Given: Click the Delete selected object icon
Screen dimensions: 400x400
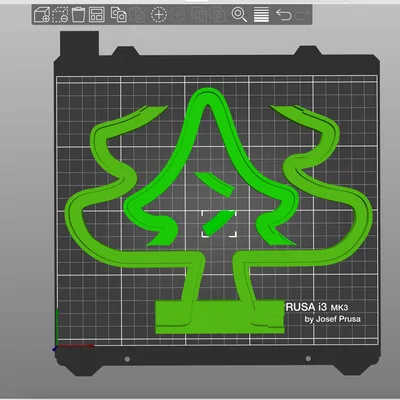Looking at the screenshot, I should 60,15.
